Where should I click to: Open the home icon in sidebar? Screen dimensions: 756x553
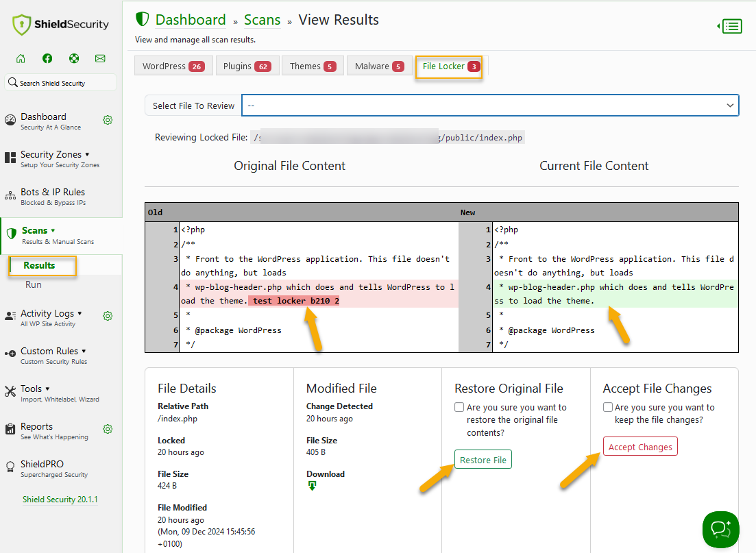(x=21, y=58)
